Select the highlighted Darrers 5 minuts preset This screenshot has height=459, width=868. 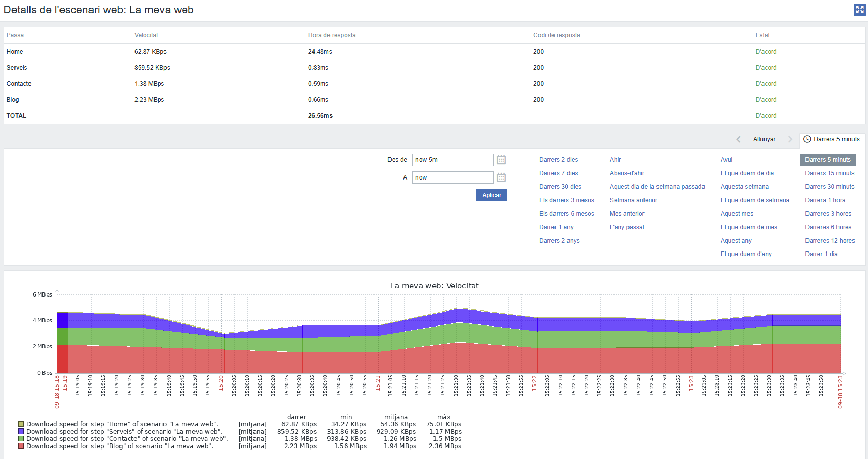pos(828,160)
